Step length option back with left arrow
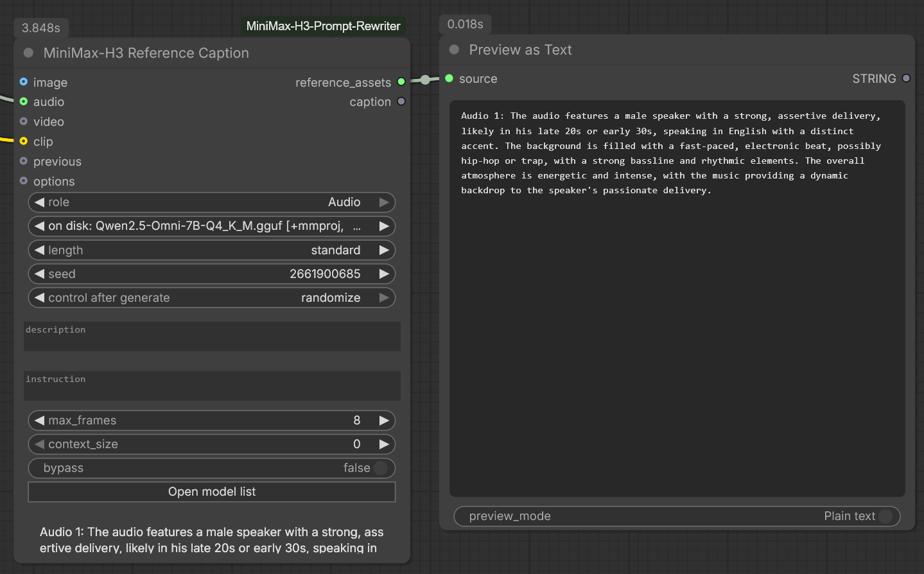924x574 pixels. point(39,250)
